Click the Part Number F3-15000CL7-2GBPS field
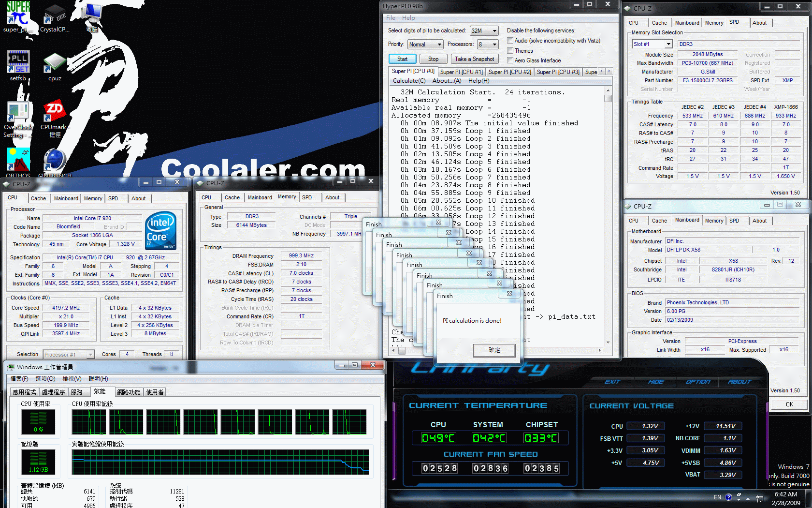Image resolution: width=812 pixels, height=508 pixels. (x=708, y=80)
